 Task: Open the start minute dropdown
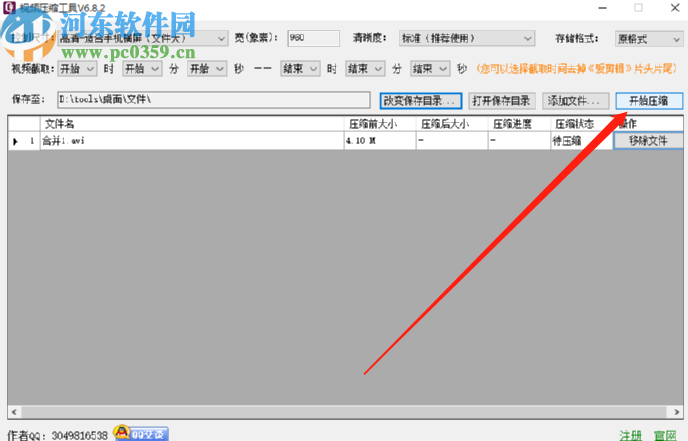tap(142, 69)
